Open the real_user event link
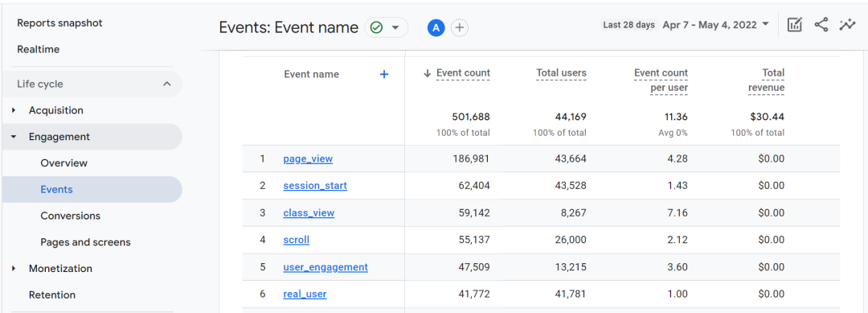Screen dimensions: 868x313 coord(305,294)
